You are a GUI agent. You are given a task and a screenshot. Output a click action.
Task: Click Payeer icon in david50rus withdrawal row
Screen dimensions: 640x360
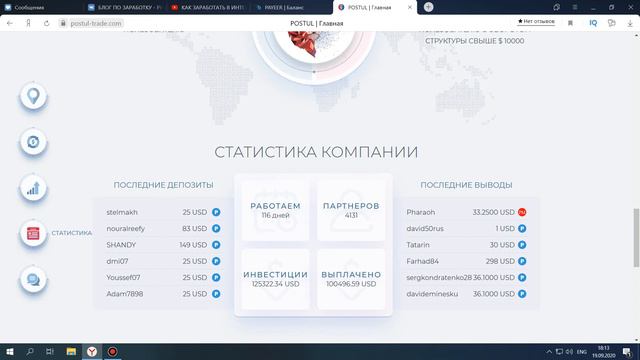click(522, 229)
